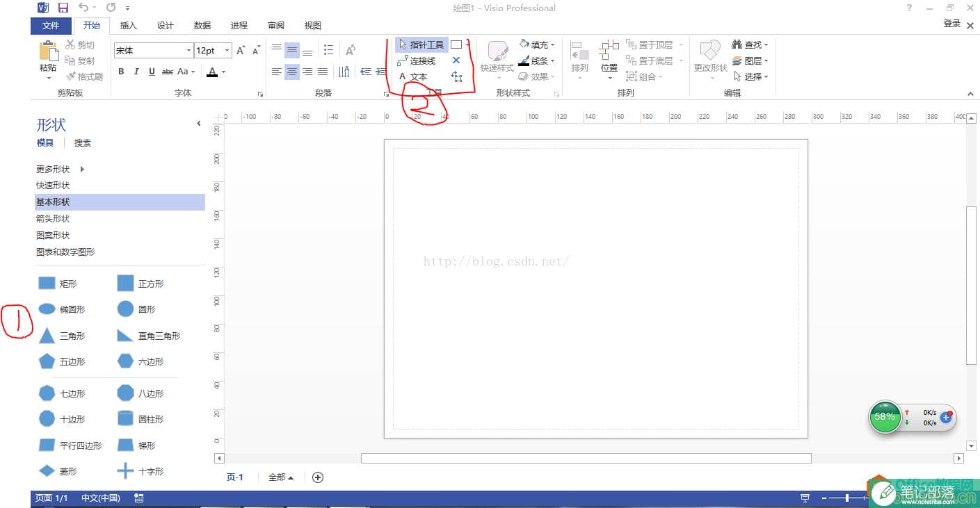Click the add page plus button
The image size is (980, 508).
pos(318,477)
